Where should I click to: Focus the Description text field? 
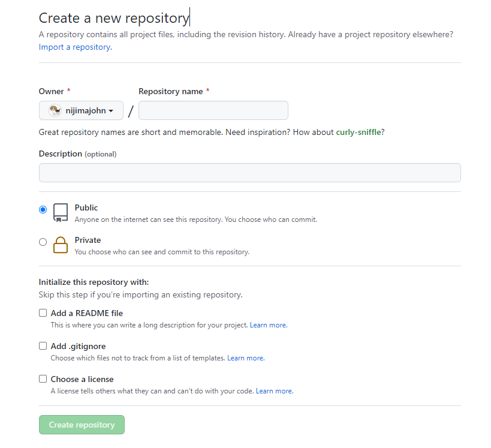(x=249, y=173)
